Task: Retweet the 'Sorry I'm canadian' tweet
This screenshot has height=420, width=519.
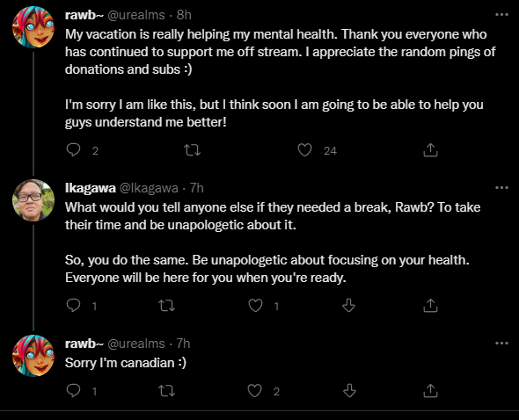Action: (x=166, y=391)
